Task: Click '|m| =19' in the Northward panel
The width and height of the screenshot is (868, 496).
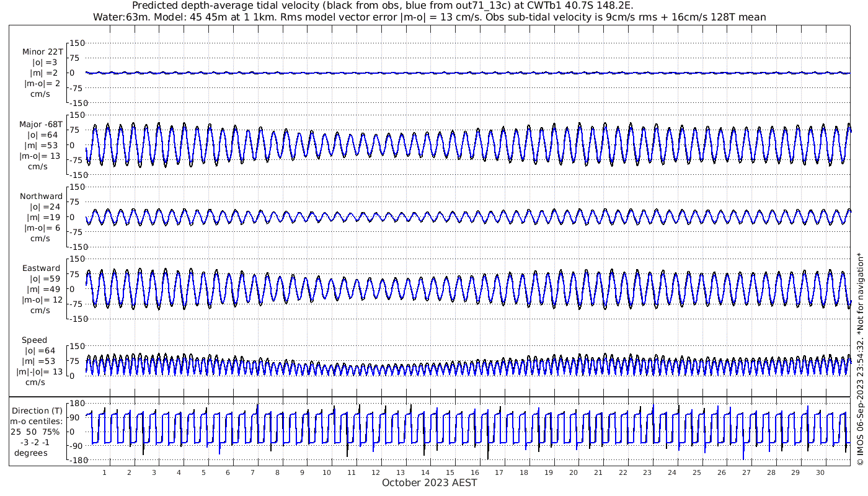Action: click(x=42, y=218)
